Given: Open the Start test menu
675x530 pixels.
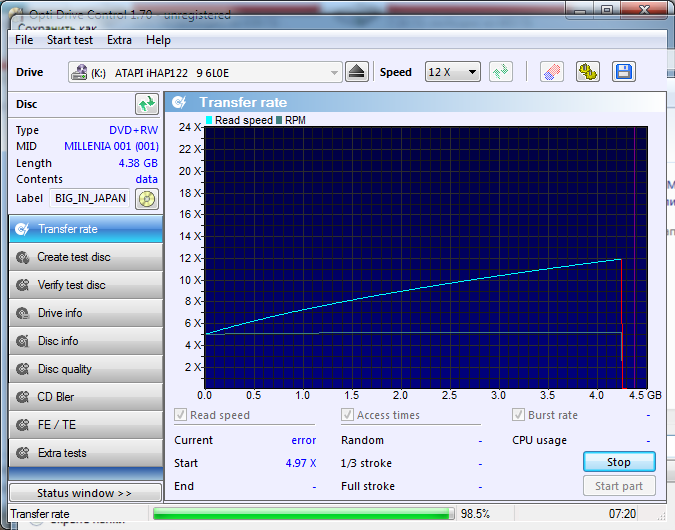Looking at the screenshot, I should tap(70, 40).
